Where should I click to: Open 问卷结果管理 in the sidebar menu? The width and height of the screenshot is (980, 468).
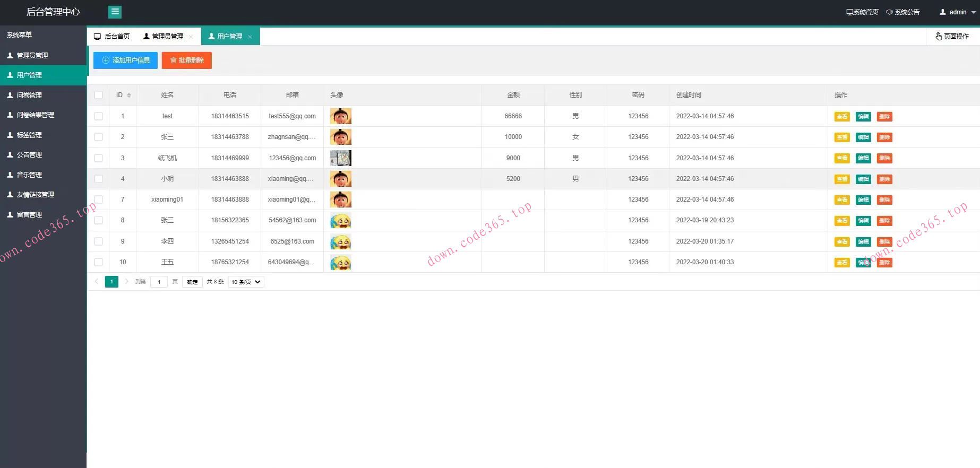(x=43, y=115)
